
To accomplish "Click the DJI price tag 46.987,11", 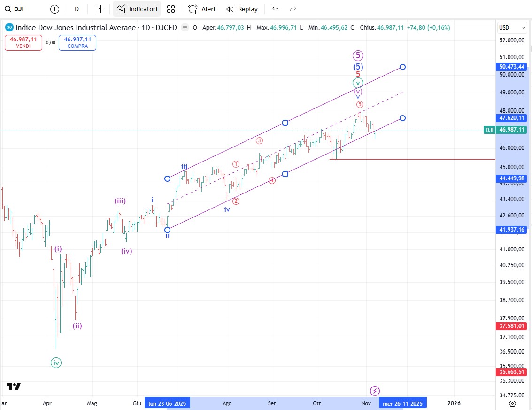I will point(505,130).
